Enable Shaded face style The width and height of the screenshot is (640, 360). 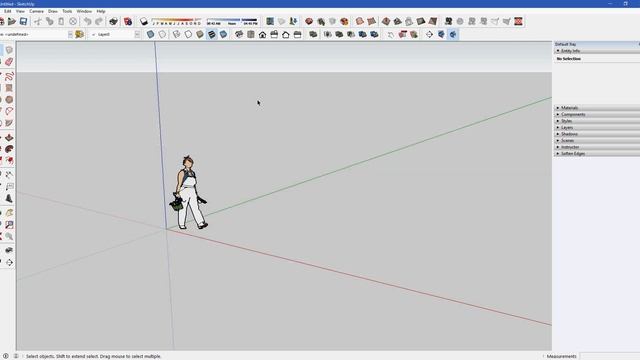200,35
